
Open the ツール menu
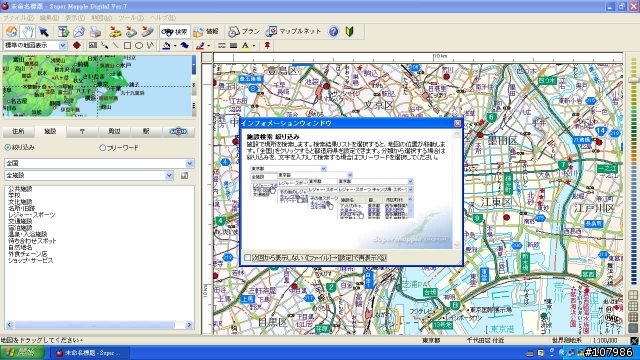[x=131, y=18]
